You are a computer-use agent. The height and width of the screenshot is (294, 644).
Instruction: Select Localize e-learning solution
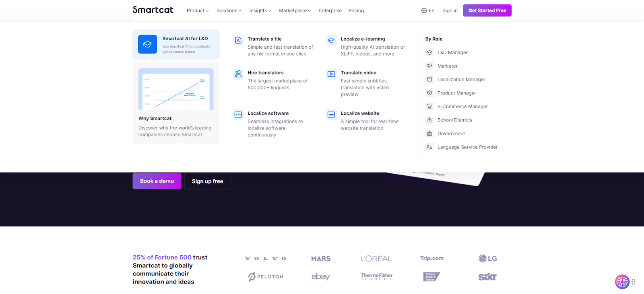(x=366, y=46)
